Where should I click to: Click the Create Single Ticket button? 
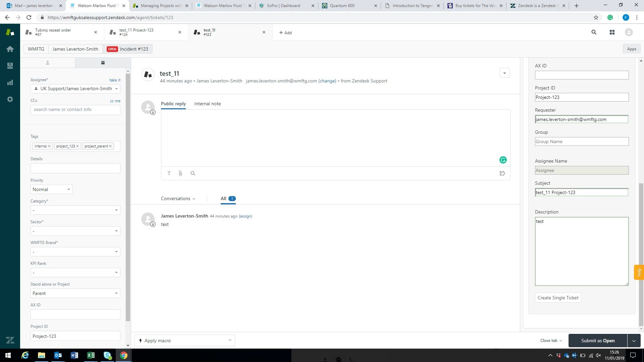[x=558, y=298]
